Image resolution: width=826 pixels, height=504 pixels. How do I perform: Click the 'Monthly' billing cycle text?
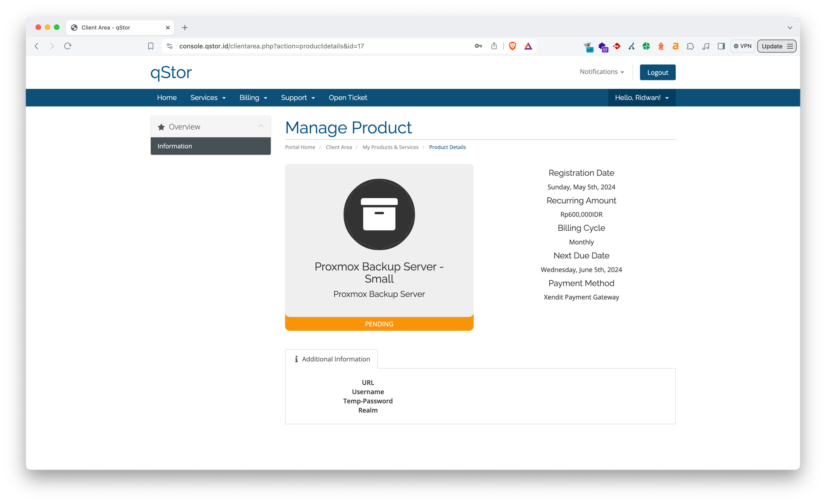tap(582, 242)
